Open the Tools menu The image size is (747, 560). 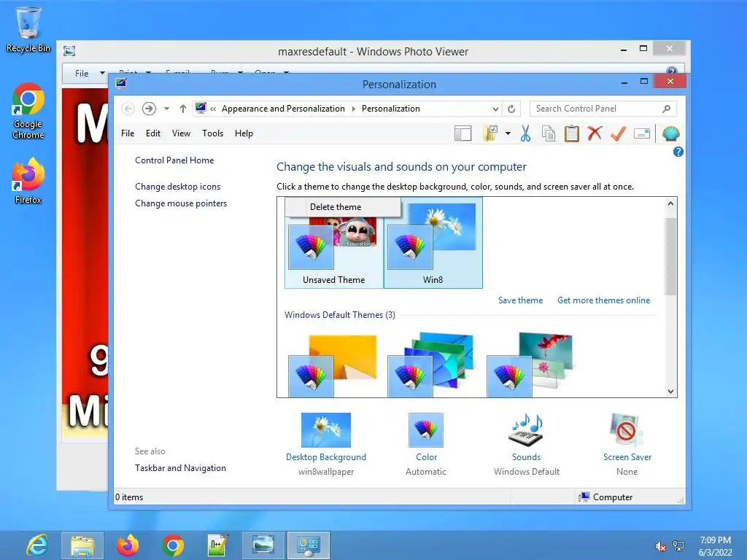pyautogui.click(x=212, y=133)
